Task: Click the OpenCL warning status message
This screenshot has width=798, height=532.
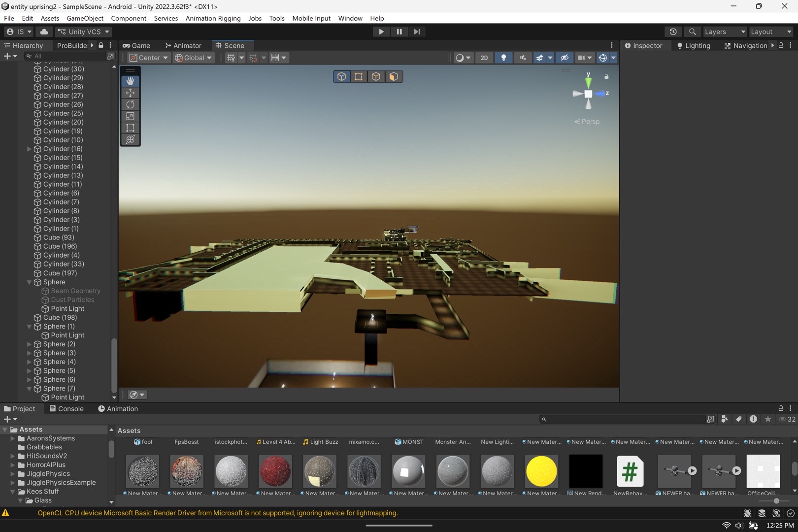Action: [218, 513]
